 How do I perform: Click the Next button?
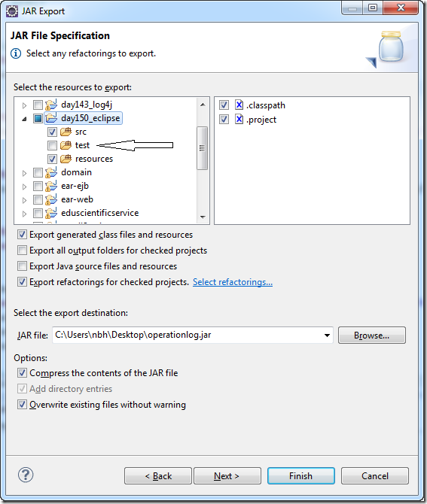(x=227, y=475)
